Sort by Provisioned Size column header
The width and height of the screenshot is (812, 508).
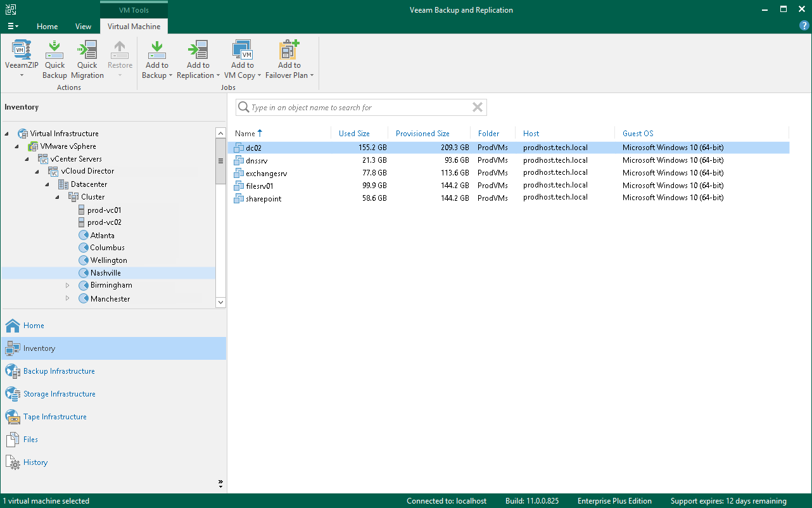pos(422,134)
